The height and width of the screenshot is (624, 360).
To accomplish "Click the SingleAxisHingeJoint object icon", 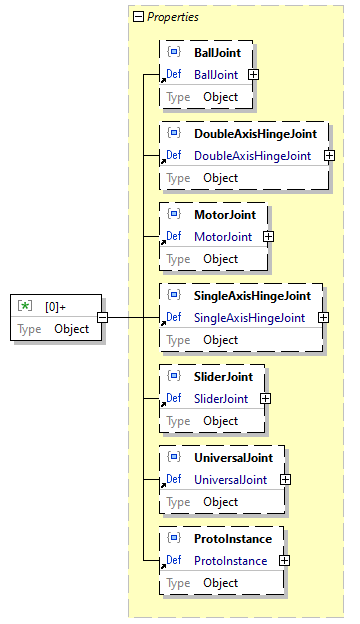I will 174,294.
